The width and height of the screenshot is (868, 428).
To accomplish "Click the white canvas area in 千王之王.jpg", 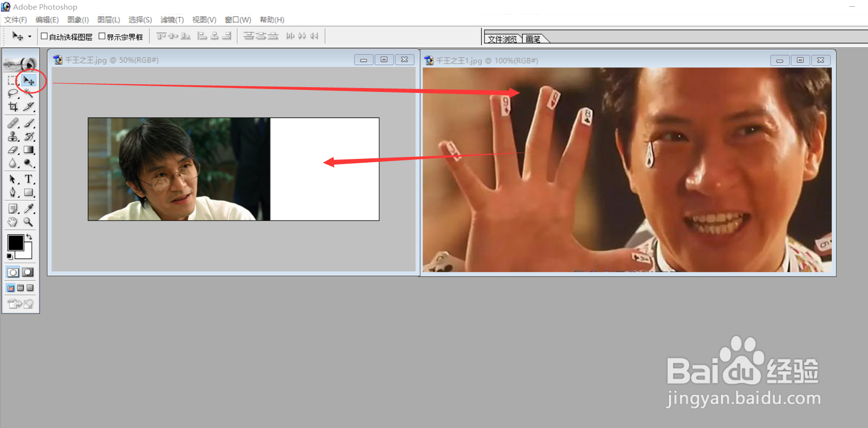I will click(x=324, y=169).
